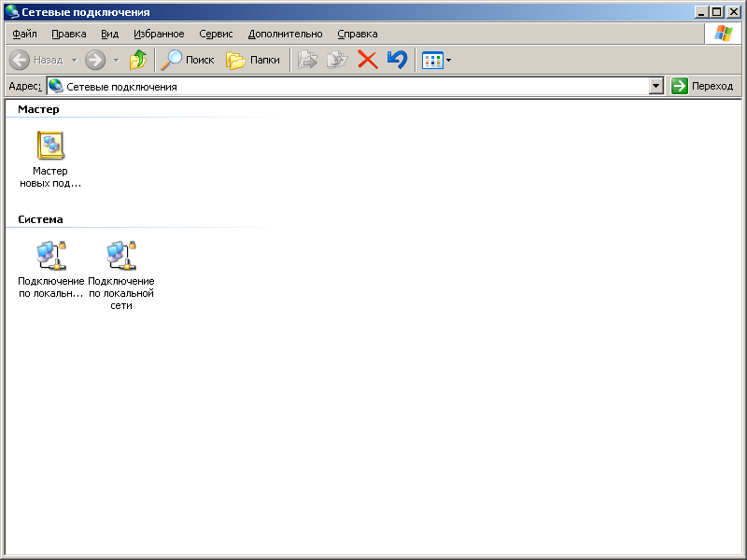Image resolution: width=747 pixels, height=560 pixels.
Task: Click the red X Delete toolbar icon
Action: [x=368, y=60]
